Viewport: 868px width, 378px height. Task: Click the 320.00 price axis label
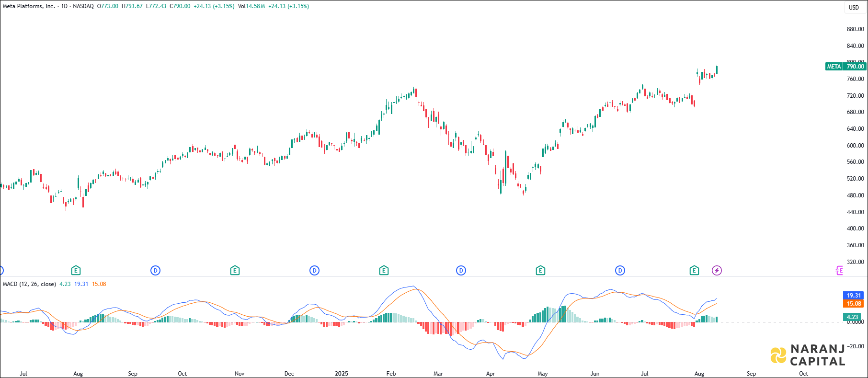[855, 262]
